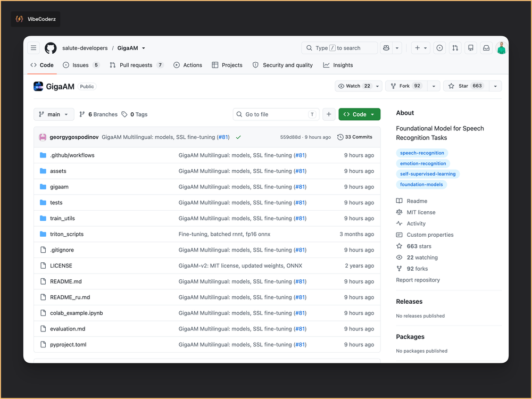Open repositories icon in top header
The height and width of the screenshot is (399, 532).
pyautogui.click(x=471, y=48)
